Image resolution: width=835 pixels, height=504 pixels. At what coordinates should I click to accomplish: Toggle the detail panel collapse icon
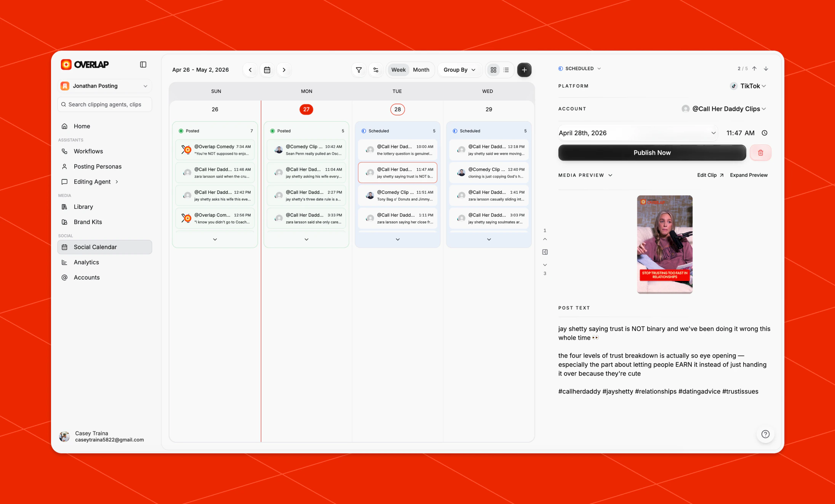[x=545, y=252]
